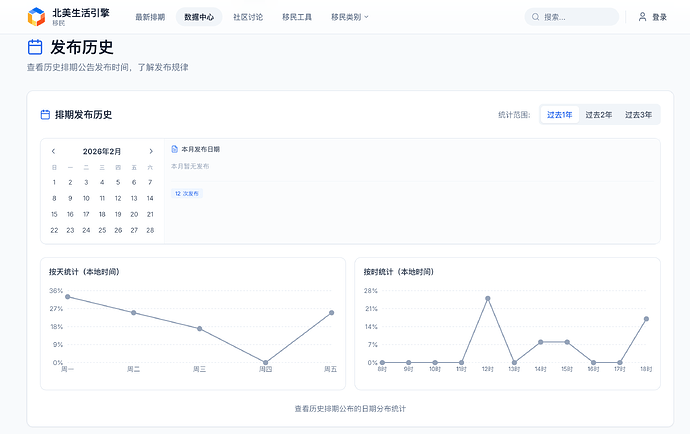
Task: Click the 本月暂无发布 text
Action: 190,166
